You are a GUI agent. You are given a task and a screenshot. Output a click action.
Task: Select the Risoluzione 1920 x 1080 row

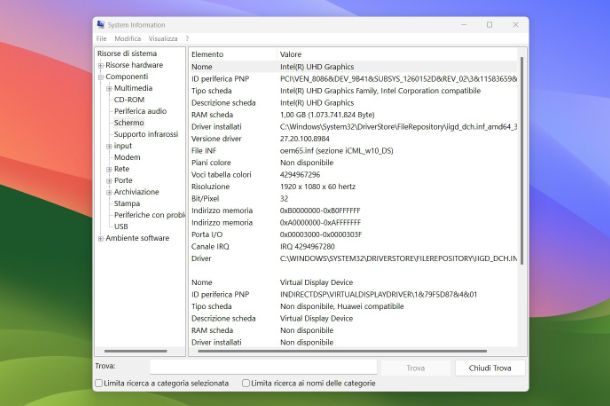(x=353, y=186)
